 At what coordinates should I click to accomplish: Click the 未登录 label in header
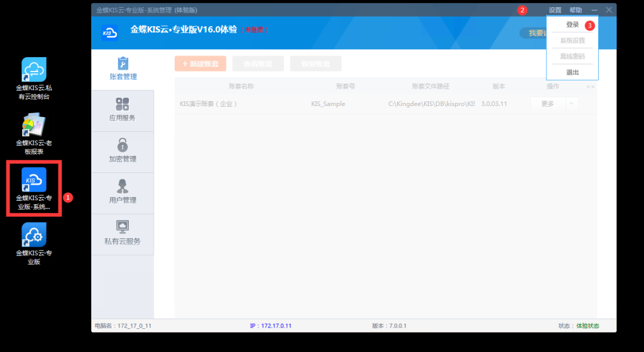(x=255, y=30)
